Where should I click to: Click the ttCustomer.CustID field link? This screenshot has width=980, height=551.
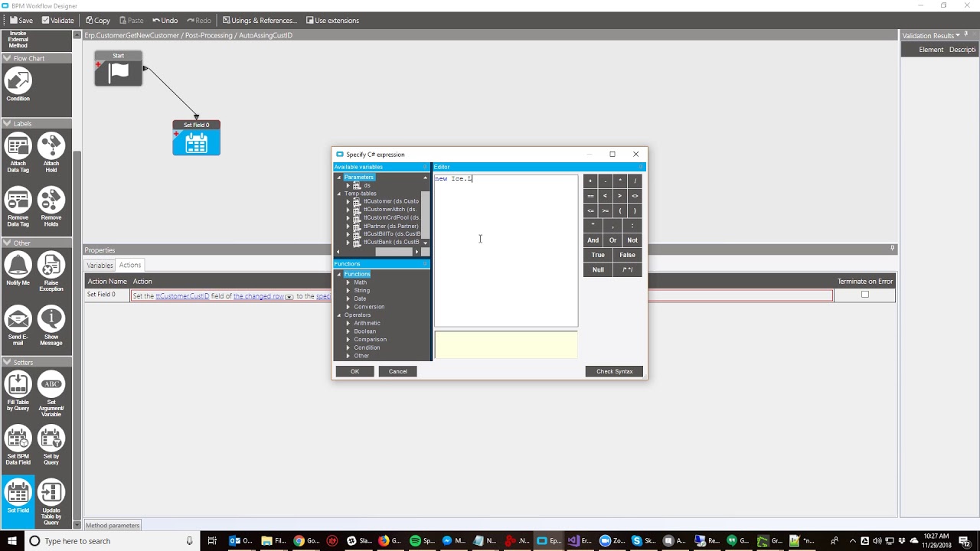tap(182, 296)
